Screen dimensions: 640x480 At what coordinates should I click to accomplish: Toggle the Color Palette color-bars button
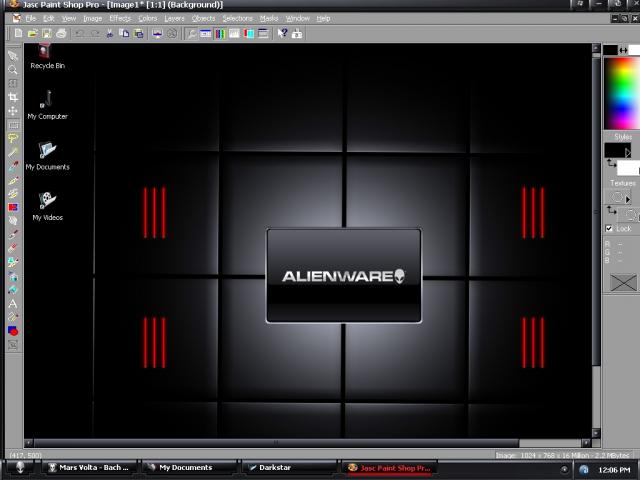(x=220, y=33)
